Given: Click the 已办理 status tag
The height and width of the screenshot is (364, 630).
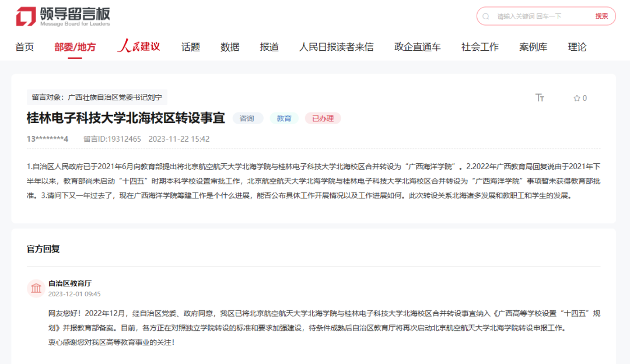Looking at the screenshot, I should [x=323, y=118].
